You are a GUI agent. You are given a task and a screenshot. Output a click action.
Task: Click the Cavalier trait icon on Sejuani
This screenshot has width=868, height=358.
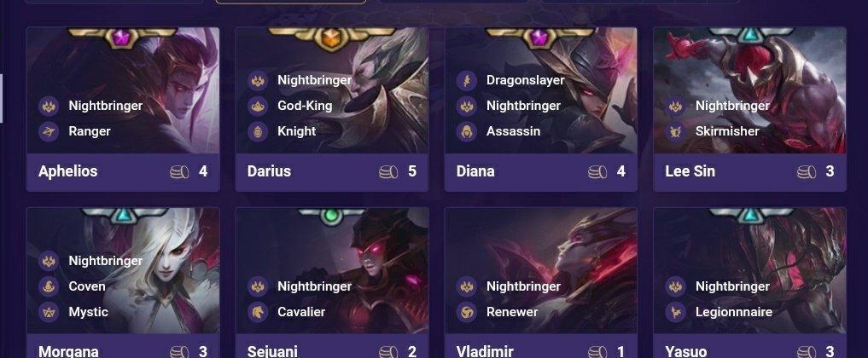click(x=258, y=312)
